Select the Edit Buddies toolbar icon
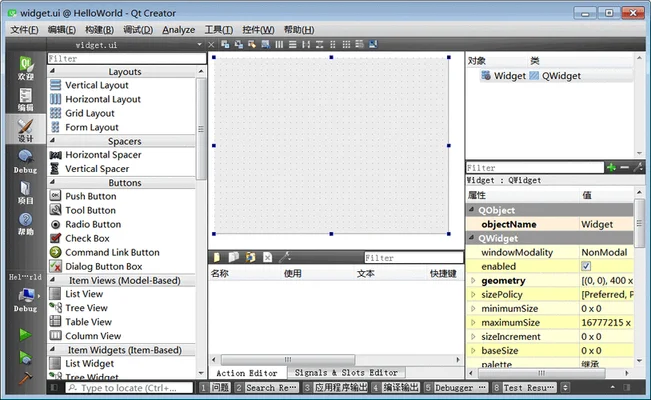Image resolution: width=651 pixels, height=400 pixels. (252, 44)
